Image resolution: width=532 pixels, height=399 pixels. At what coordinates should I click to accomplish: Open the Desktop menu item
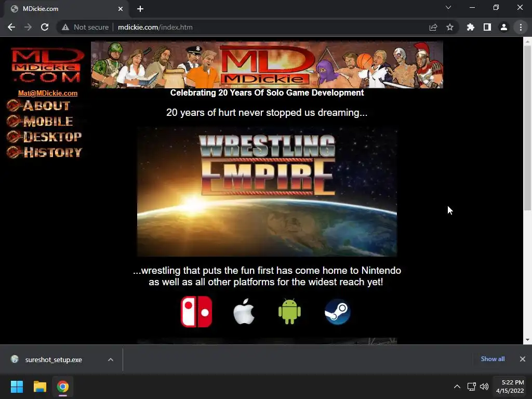click(45, 137)
